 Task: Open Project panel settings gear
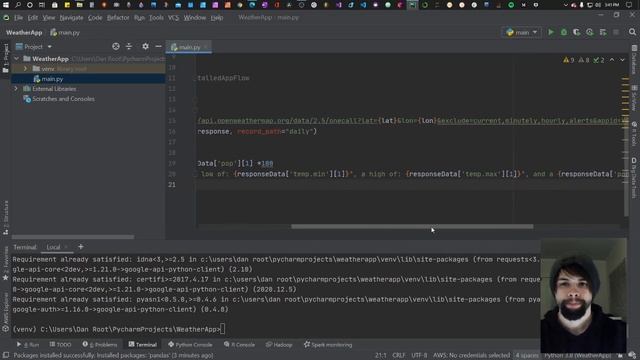click(145, 47)
